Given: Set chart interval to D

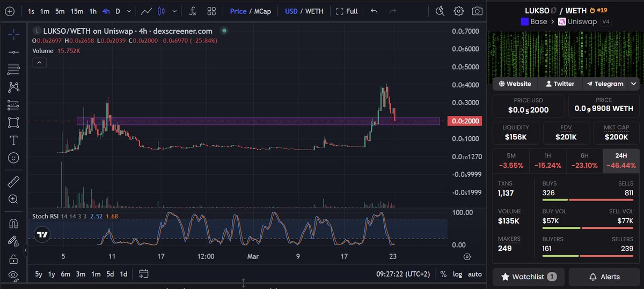Looking at the screenshot, I should click(118, 11).
